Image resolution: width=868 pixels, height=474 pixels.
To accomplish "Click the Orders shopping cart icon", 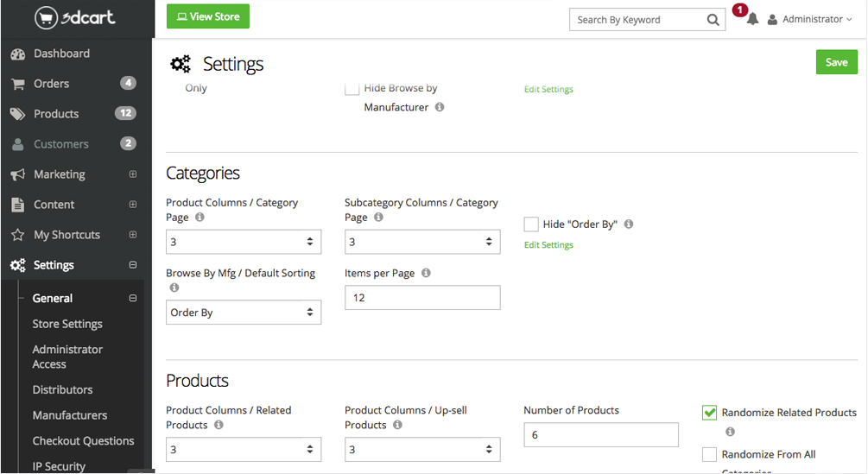I will tap(17, 84).
